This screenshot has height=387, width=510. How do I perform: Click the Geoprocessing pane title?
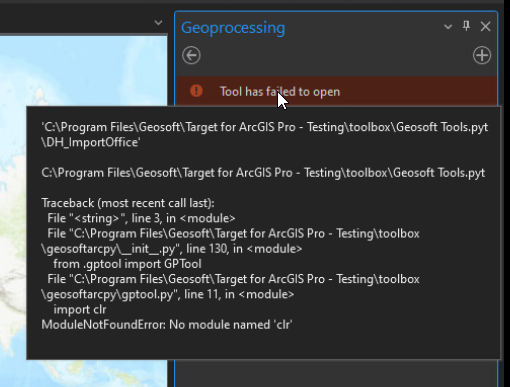click(x=233, y=28)
